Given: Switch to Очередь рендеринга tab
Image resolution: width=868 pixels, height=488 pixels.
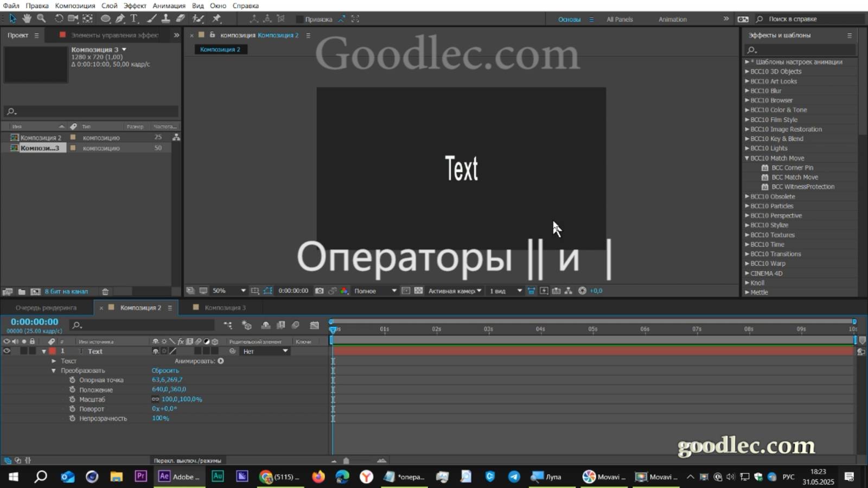Looking at the screenshot, I should [46, 307].
